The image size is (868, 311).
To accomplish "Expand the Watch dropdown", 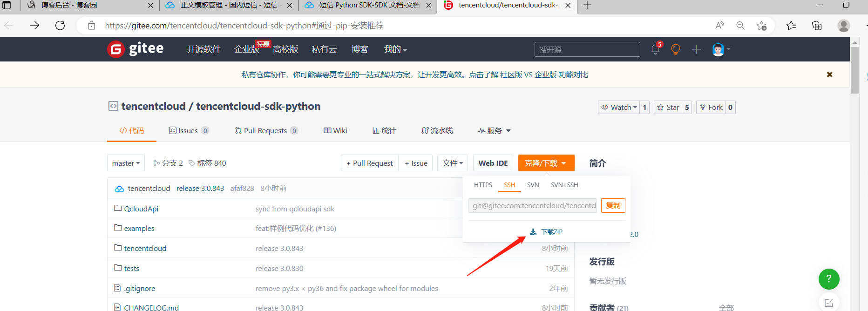I will point(618,107).
